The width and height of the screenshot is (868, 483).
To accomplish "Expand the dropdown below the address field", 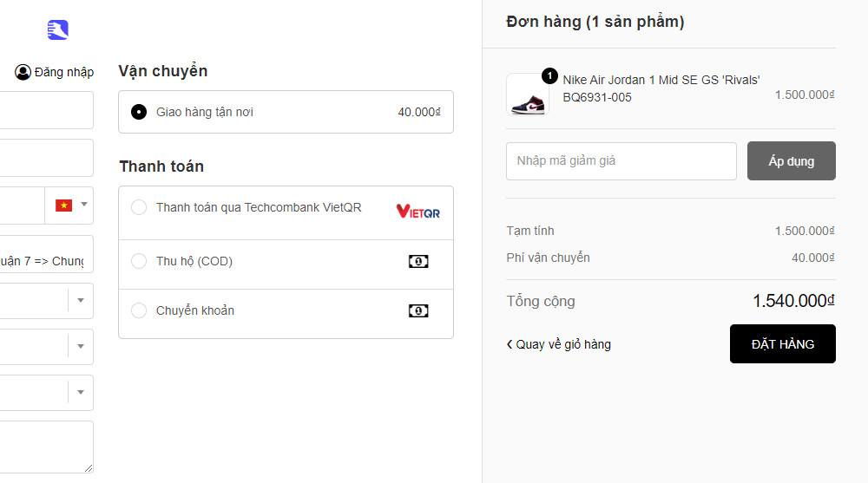I will [80, 300].
